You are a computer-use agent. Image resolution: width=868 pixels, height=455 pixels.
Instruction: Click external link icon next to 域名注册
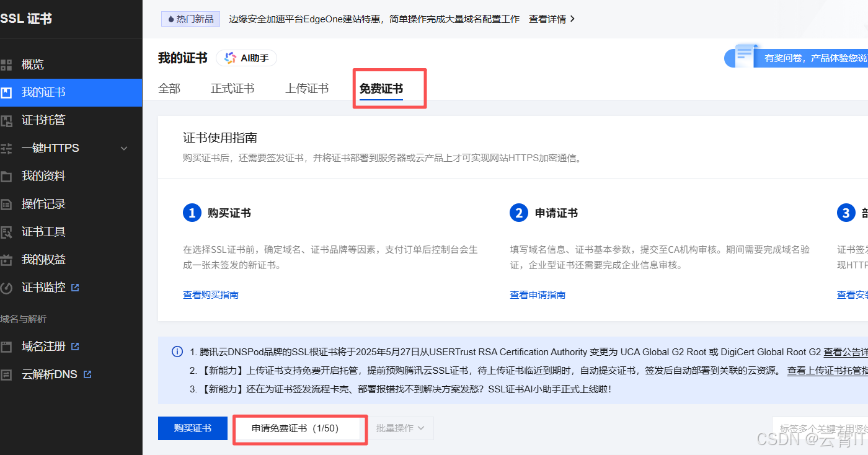(76, 346)
